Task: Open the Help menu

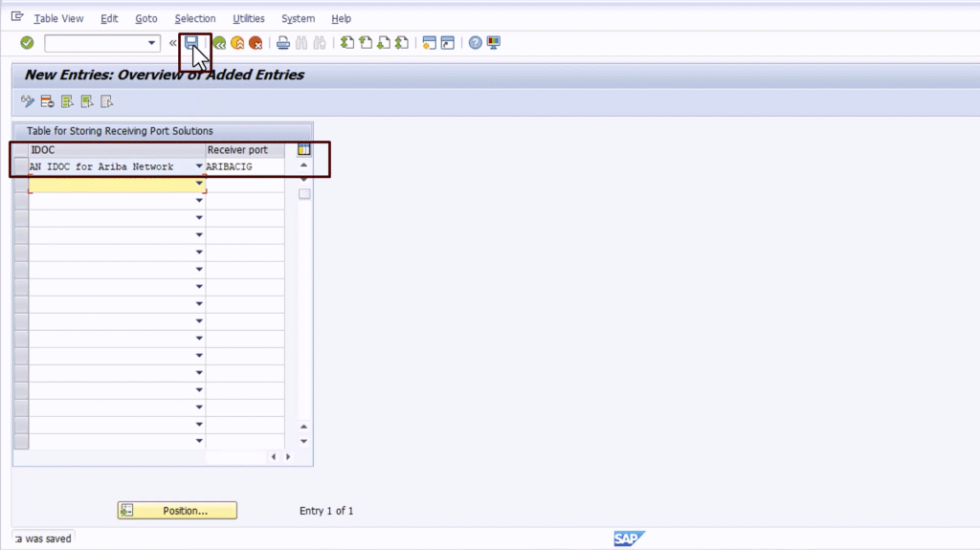Action: [x=342, y=19]
